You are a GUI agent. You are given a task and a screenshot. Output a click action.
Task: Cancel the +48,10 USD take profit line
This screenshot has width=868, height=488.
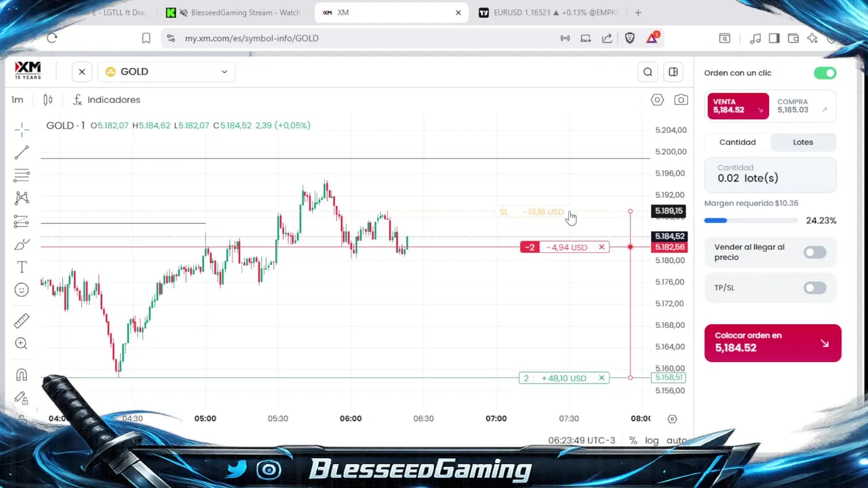(601, 378)
